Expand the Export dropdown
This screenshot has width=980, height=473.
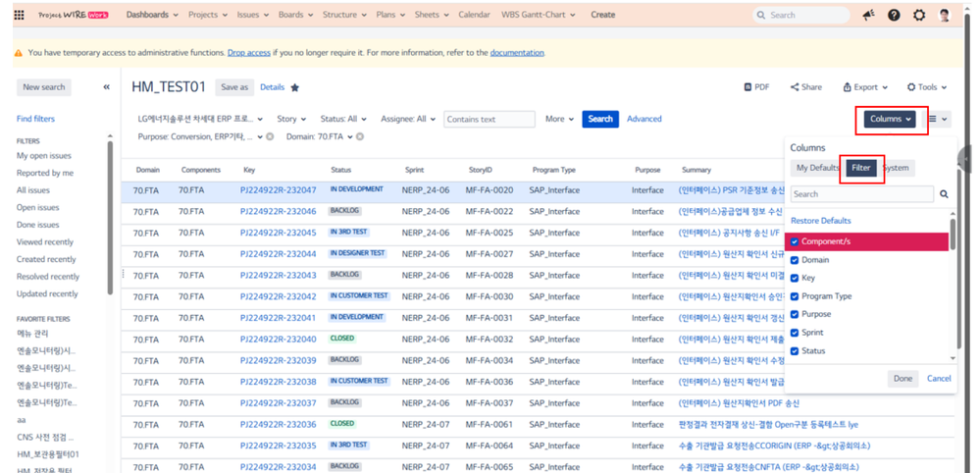(x=866, y=87)
